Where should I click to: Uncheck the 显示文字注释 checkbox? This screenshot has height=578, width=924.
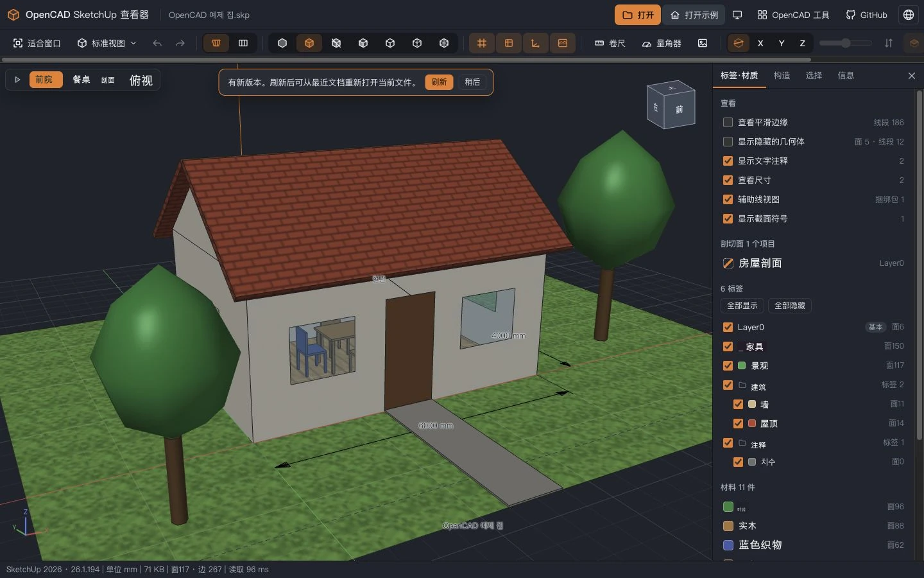pyautogui.click(x=728, y=161)
